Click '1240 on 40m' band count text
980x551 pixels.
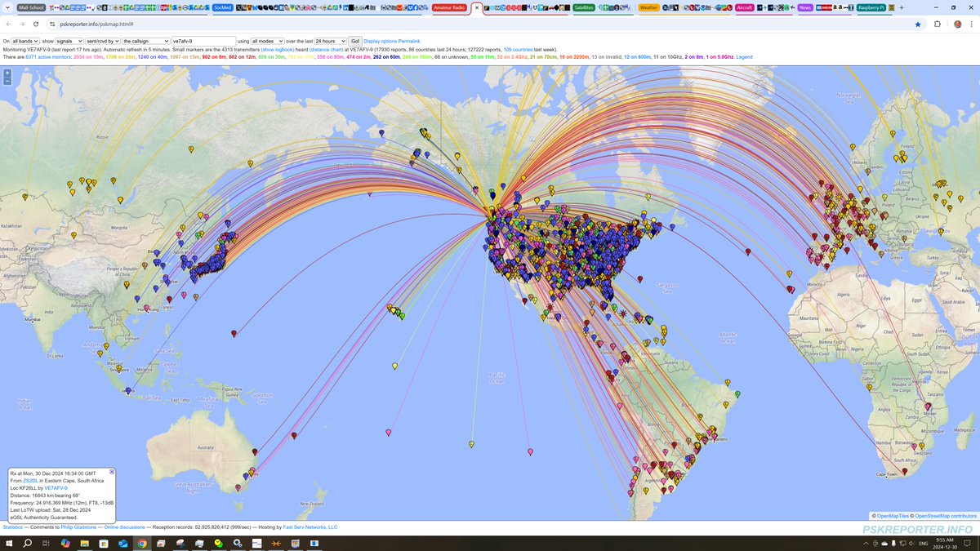(153, 57)
